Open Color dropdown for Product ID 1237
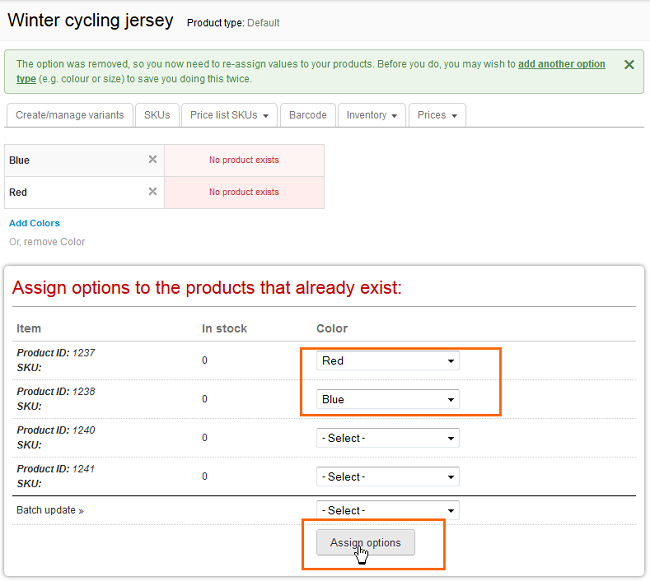 [x=388, y=361]
